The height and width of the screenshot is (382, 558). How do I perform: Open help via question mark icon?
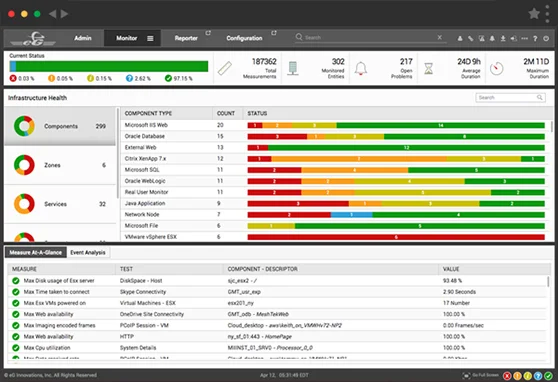coord(535,38)
